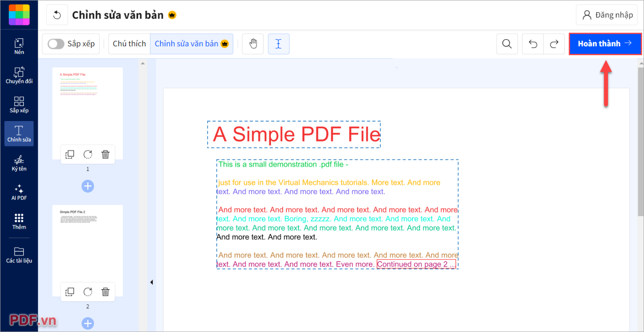Rotate page 1
Screen dimensions: 644x332
88,154
